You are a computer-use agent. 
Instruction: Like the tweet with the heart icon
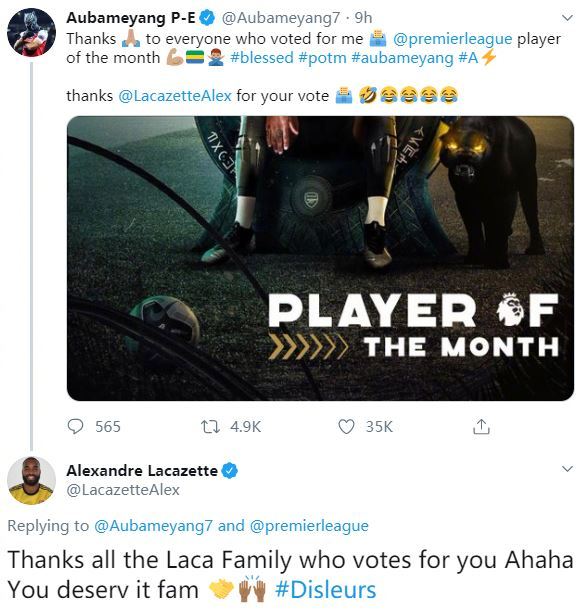point(346,427)
